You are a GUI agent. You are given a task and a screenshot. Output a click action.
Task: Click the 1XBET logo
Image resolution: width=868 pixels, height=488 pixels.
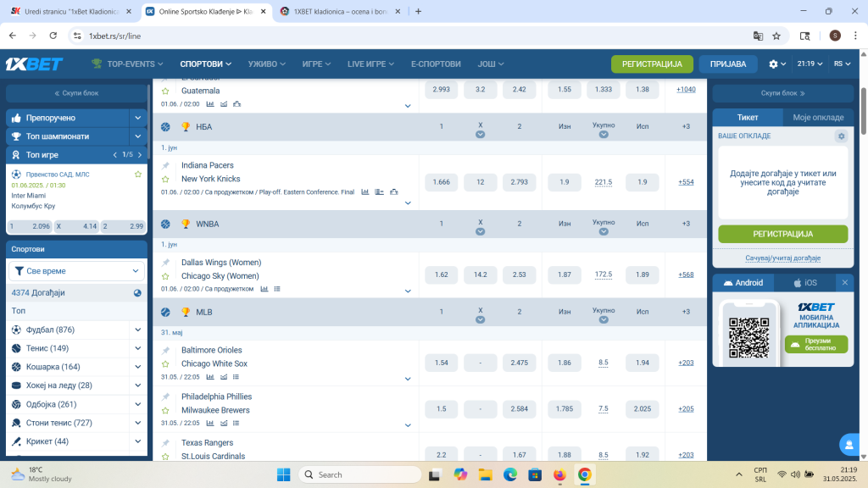click(x=34, y=64)
